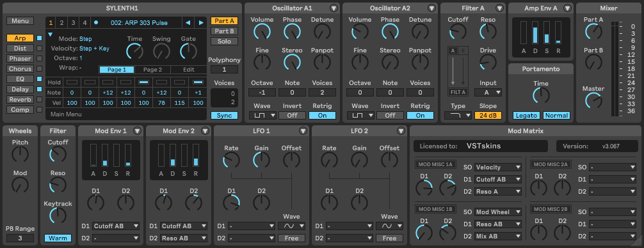This screenshot has height=248, width=644.
Task: Enable the Reverb effect checkbox
Action: (40, 99)
